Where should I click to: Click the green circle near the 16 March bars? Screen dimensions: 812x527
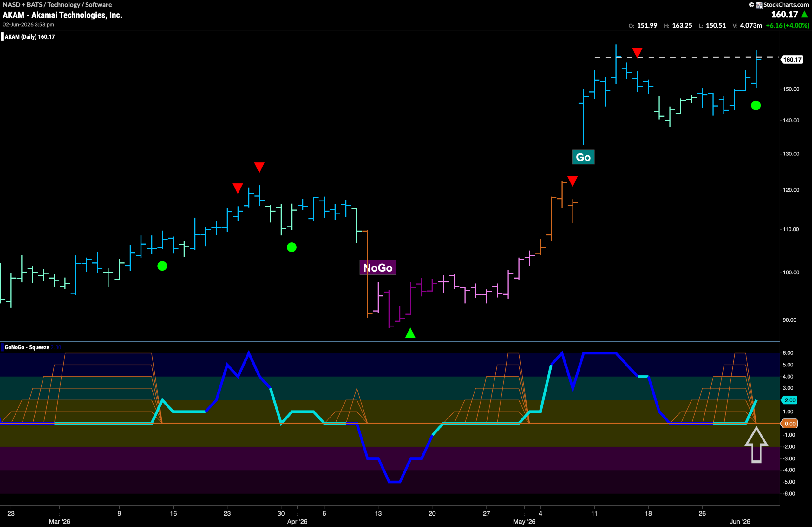coord(162,266)
